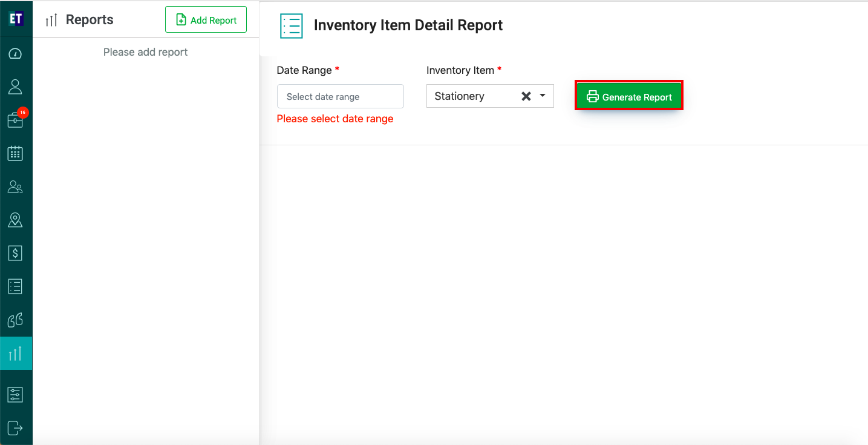Viewport: 868px width, 445px height.
Task: Click the 'Please select date range' error text
Action: (335, 119)
